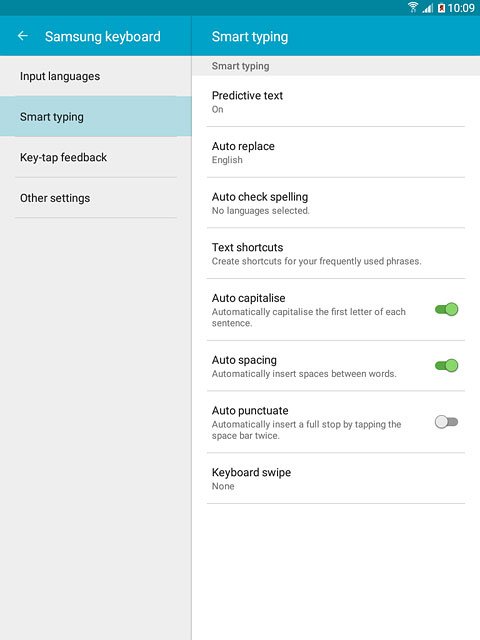This screenshot has width=480, height=640.
Task: Open Keyboard swipe options
Action: 336,478
